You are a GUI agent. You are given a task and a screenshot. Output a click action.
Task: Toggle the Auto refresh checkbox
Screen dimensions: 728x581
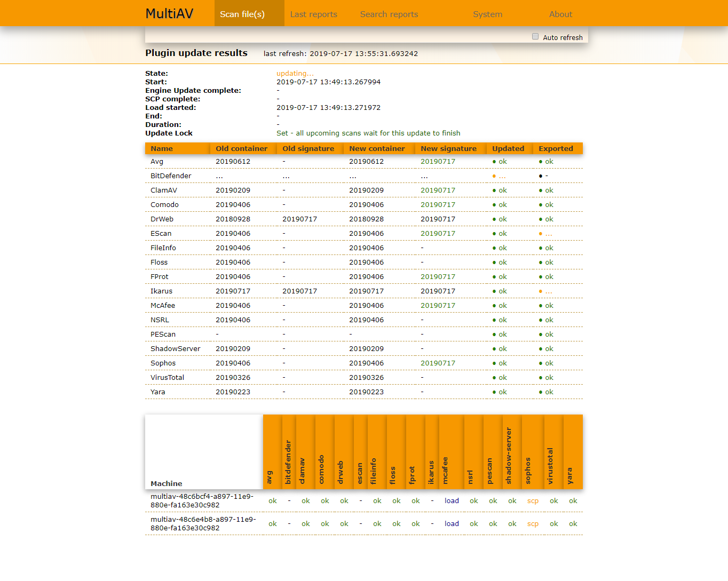pos(535,37)
